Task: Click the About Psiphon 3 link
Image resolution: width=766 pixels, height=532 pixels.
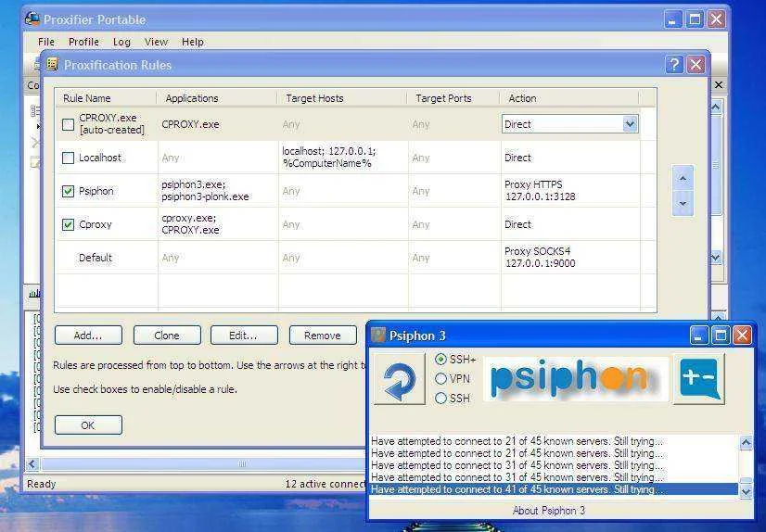Action: pyautogui.click(x=549, y=511)
